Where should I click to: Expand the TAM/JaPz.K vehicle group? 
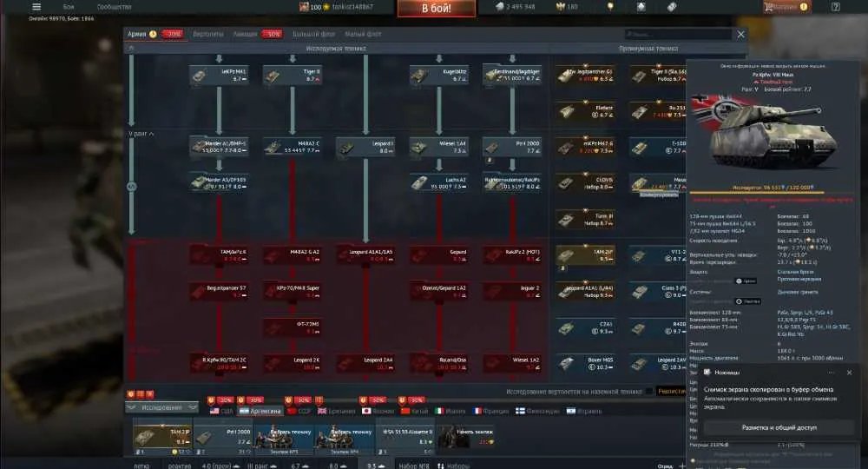click(x=219, y=255)
